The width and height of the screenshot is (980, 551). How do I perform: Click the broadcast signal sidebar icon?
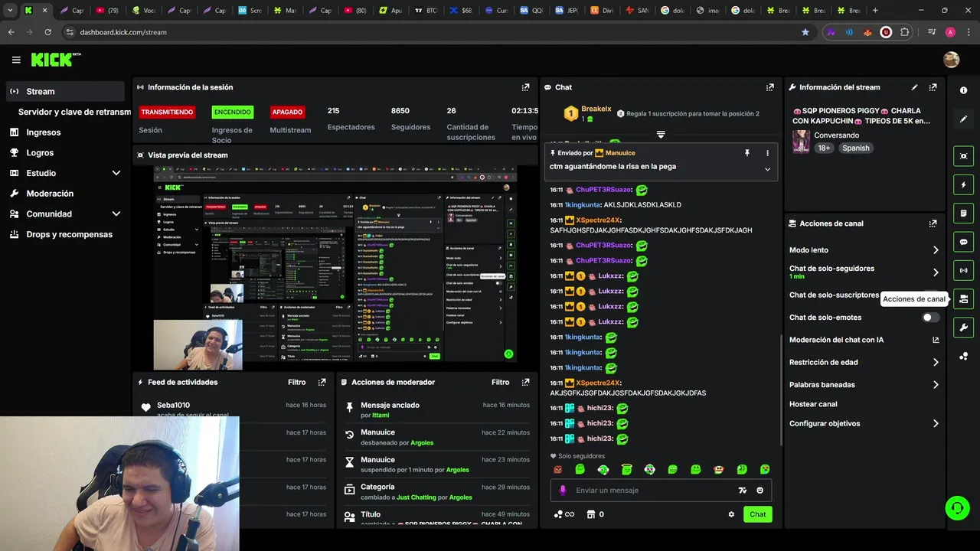click(963, 270)
